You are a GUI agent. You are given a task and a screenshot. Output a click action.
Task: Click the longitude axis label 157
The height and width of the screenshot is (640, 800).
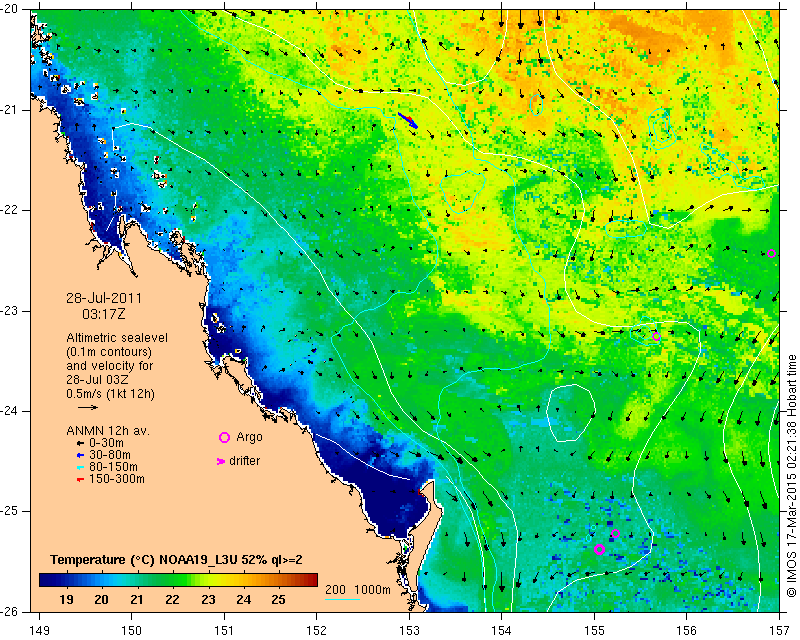[780, 631]
